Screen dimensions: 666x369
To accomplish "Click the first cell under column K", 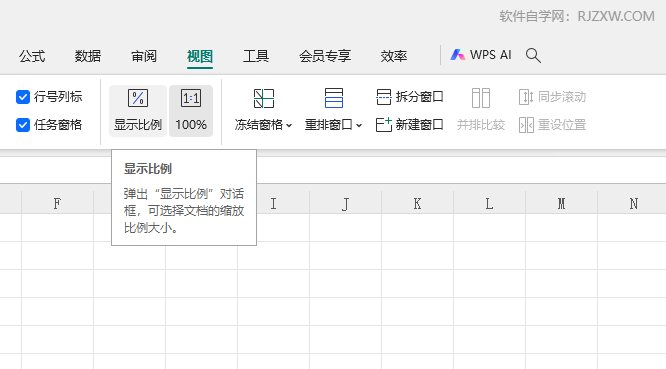I will (418, 228).
